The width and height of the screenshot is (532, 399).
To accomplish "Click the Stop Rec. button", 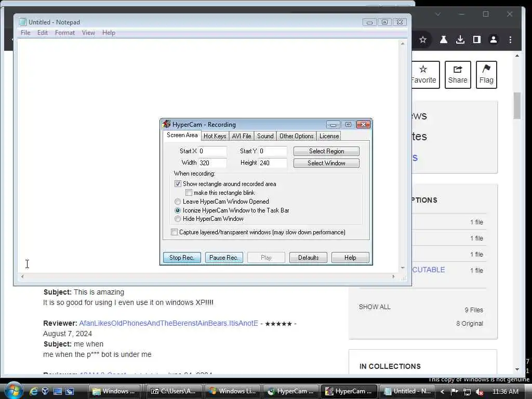I will point(182,258).
